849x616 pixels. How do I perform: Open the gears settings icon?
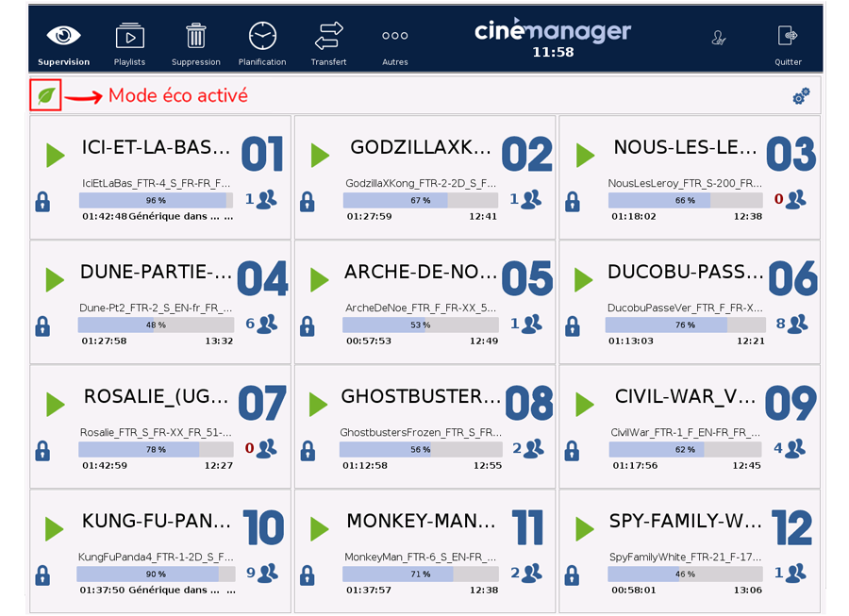click(x=801, y=96)
